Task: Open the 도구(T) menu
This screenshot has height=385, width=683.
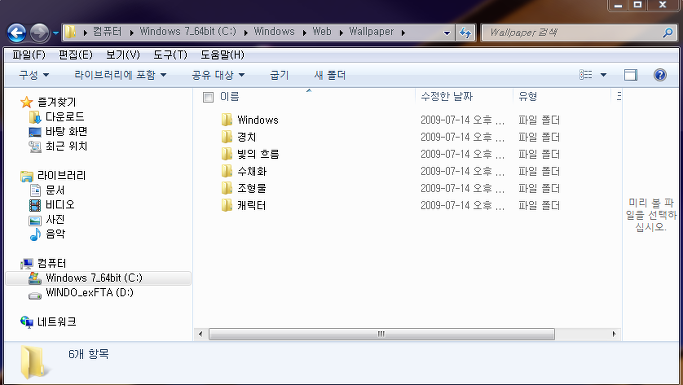Action: tap(170, 55)
